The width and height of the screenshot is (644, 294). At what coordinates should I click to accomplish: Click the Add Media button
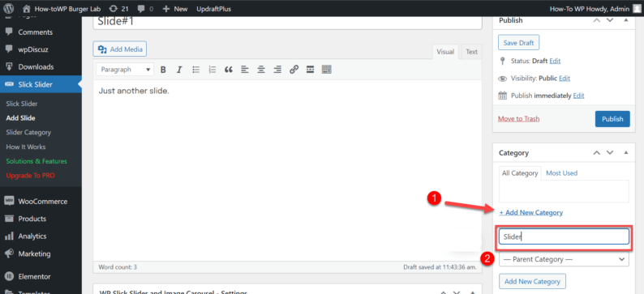120,49
